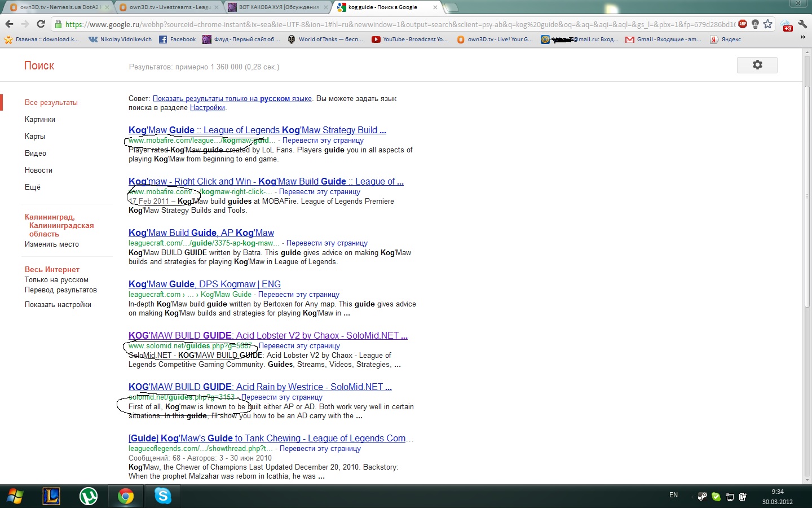Viewport: 812px width, 508px height.
Task: Click the Adblock Plus icon in address bar
Action: coord(743,24)
